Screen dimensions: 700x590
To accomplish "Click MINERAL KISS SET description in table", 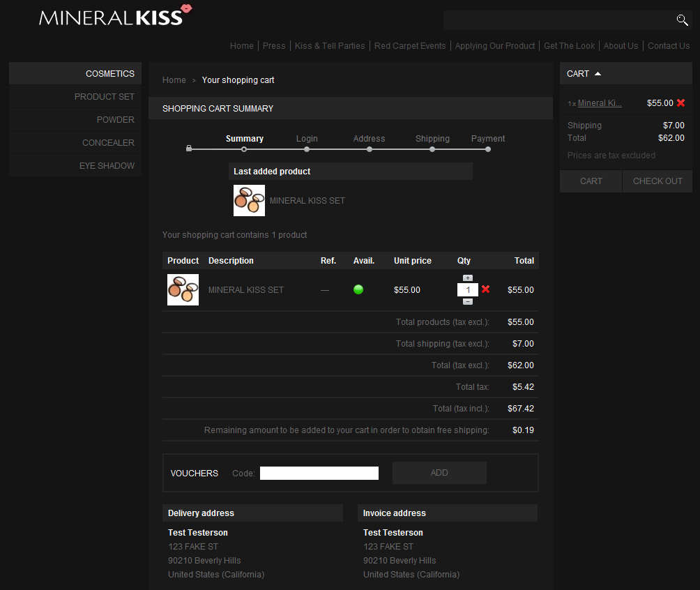I will (x=246, y=290).
